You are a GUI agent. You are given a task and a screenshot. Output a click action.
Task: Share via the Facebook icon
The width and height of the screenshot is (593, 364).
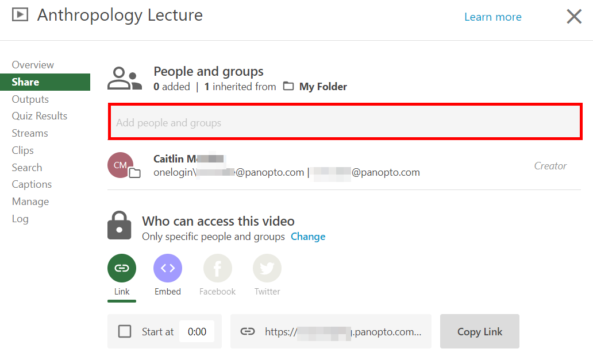point(217,268)
